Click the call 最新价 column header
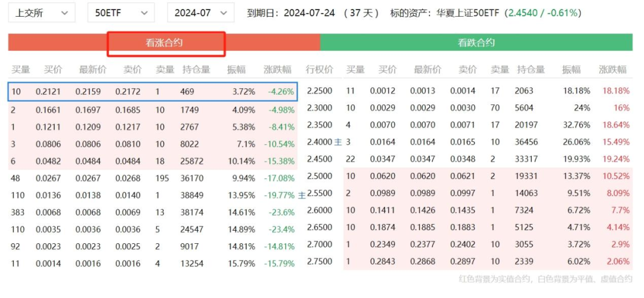This screenshot has width=644, height=298. point(92,70)
